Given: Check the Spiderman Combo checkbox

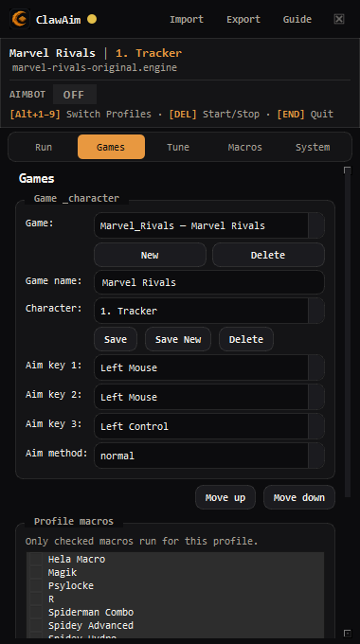Looking at the screenshot, I should [36, 612].
